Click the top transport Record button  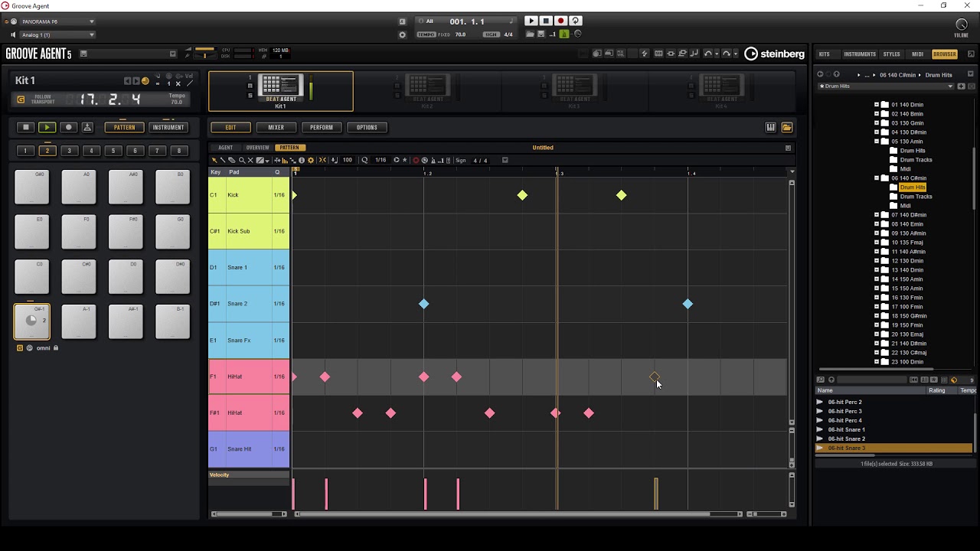pyautogui.click(x=560, y=21)
